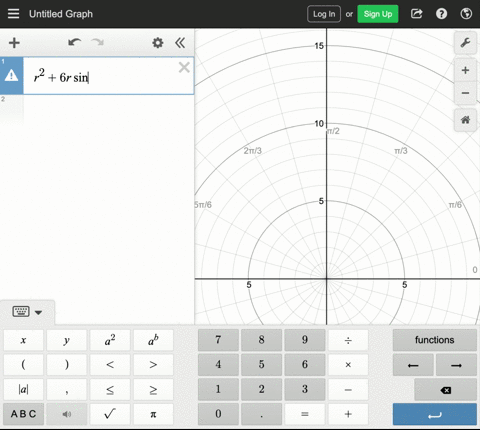Tap the x variable key

[23, 340]
